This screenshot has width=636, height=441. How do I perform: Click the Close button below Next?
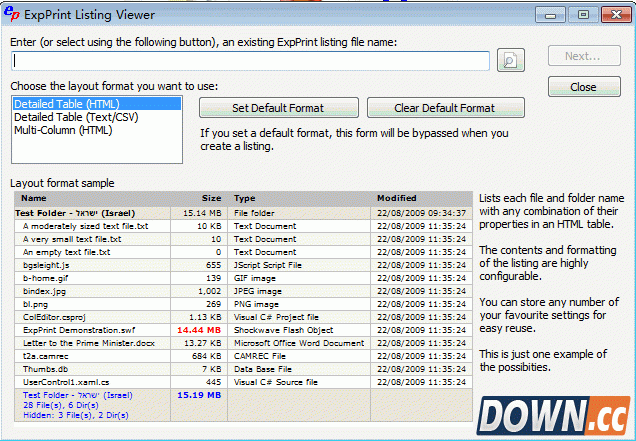tap(583, 87)
